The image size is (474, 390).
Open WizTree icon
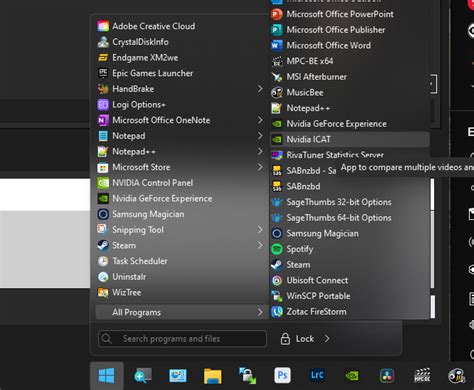(103, 292)
